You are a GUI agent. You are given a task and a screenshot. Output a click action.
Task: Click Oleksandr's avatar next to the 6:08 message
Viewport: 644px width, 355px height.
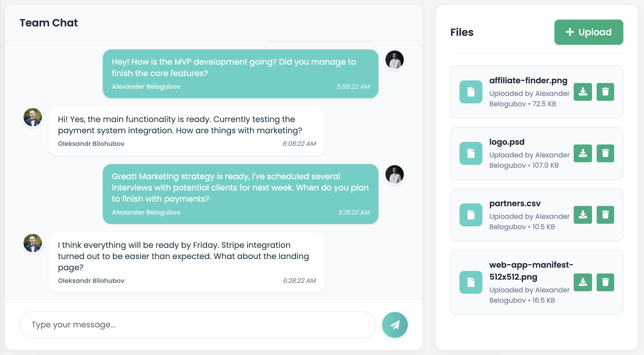click(33, 117)
